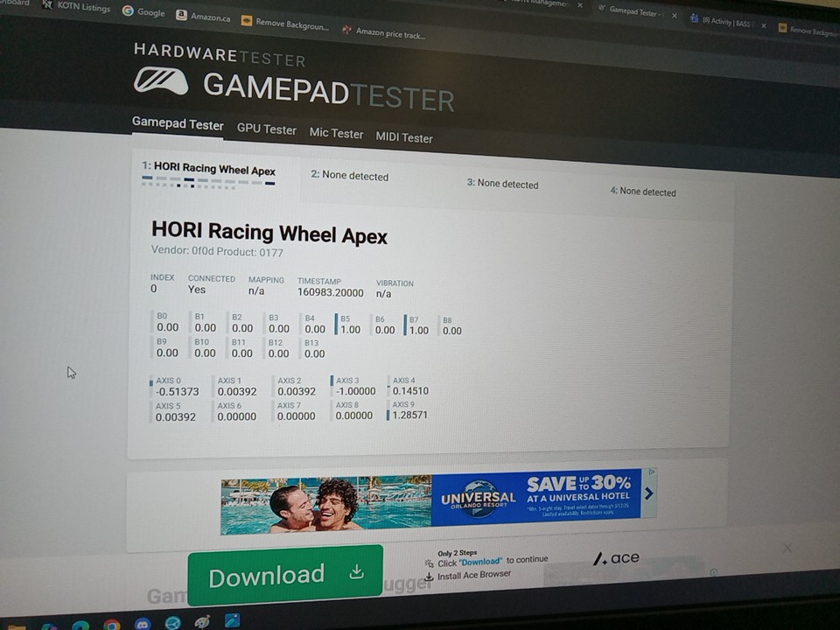The height and width of the screenshot is (630, 840).
Task: Open the MIDI Tester tab
Action: [x=403, y=137]
